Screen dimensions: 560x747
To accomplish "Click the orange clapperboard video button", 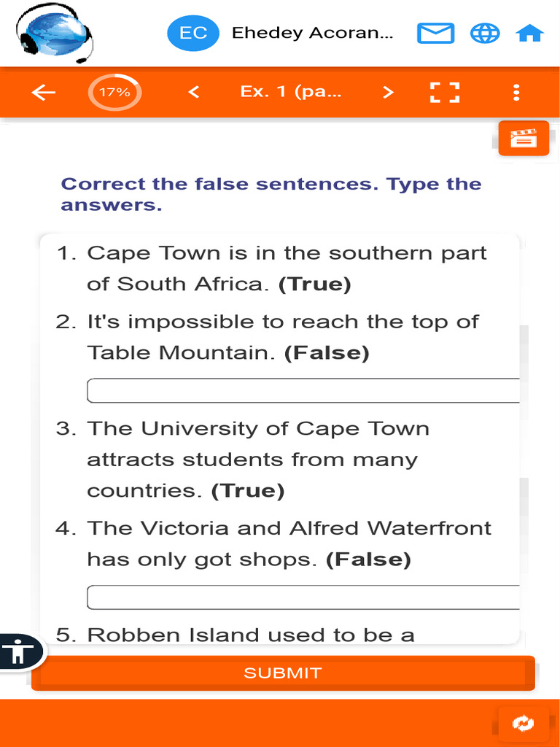I will [x=524, y=138].
